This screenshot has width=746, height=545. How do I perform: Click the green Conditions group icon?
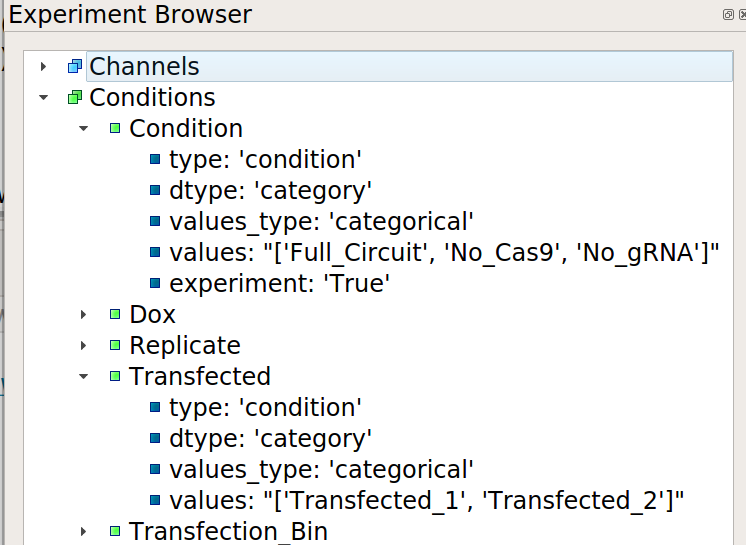pos(75,97)
